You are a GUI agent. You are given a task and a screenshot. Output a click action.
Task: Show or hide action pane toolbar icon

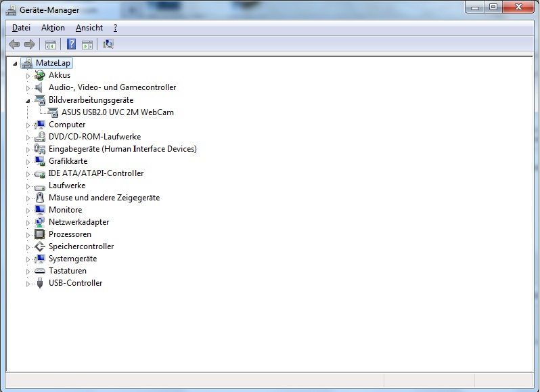87,45
